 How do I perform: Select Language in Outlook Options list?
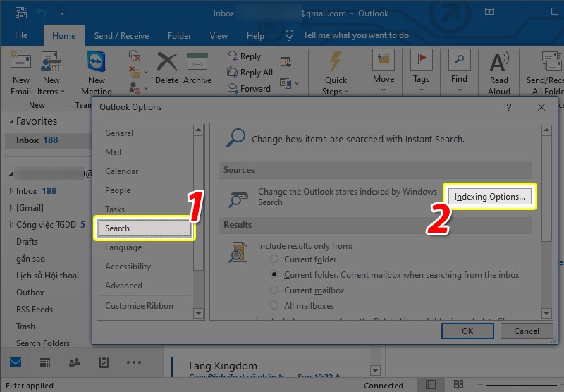coord(145,247)
